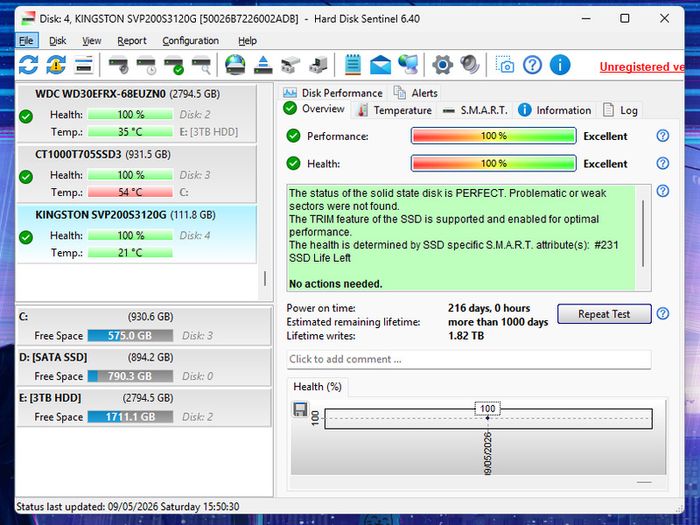Click the C: free space 575.0 GB bar
This screenshot has height=525, width=700.
(x=130, y=336)
